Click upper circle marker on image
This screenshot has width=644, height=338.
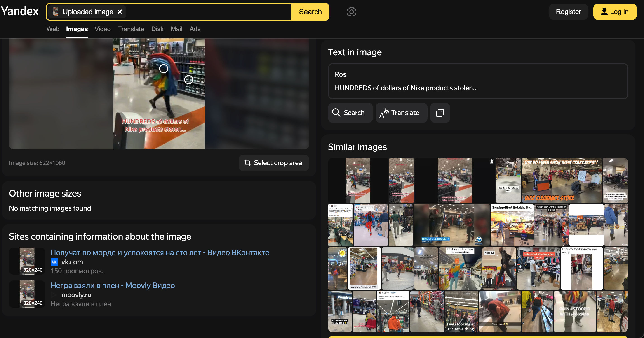164,68
